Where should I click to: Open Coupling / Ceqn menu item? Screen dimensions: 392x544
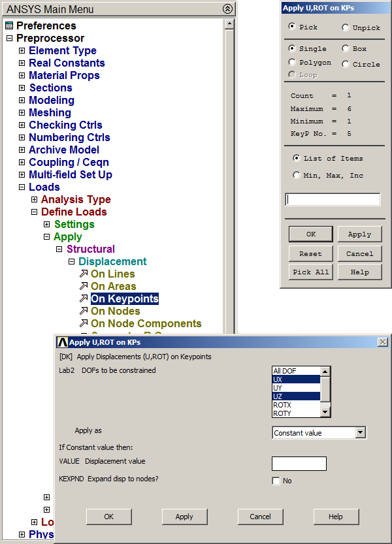(x=69, y=163)
